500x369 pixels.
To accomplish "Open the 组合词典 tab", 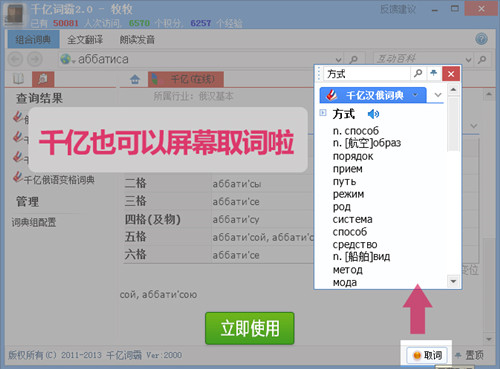I will pos(33,39).
